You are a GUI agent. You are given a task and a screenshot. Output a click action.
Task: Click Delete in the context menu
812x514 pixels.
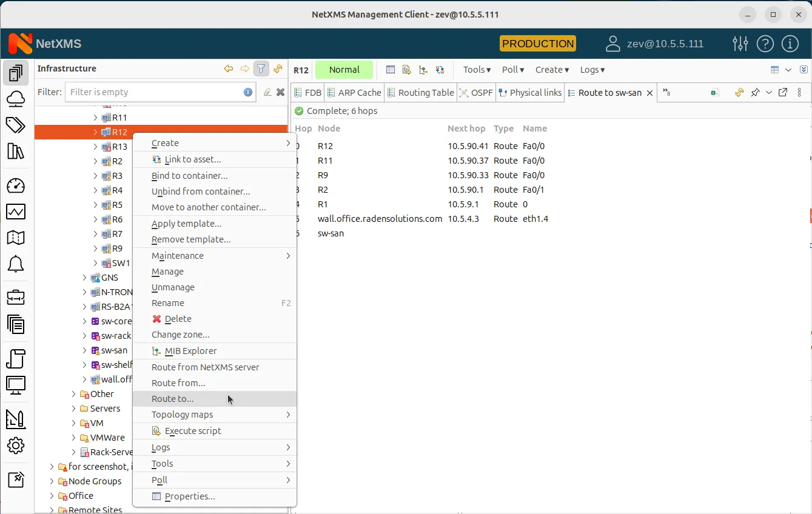176,318
